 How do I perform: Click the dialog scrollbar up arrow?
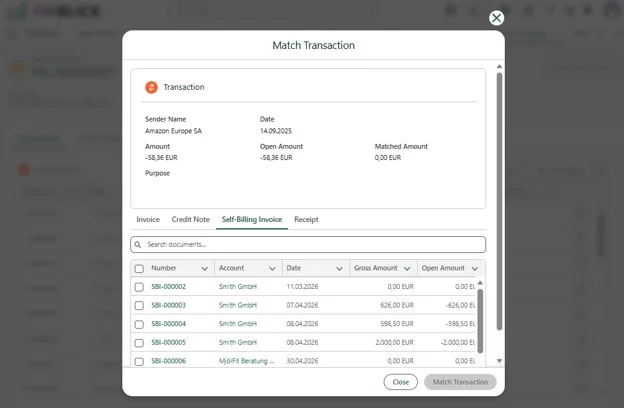499,66
